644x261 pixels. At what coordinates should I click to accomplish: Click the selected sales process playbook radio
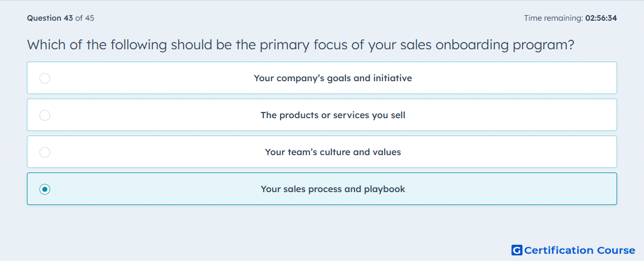tap(45, 189)
